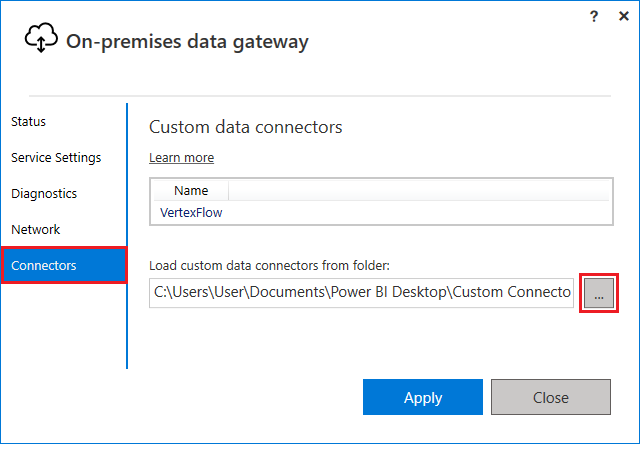This screenshot has width=640, height=449.
Task: Select the Network section
Action: click(36, 230)
